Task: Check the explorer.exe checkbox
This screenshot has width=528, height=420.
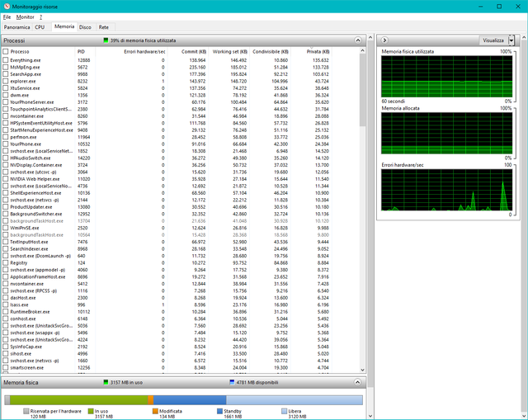Action: coord(6,81)
